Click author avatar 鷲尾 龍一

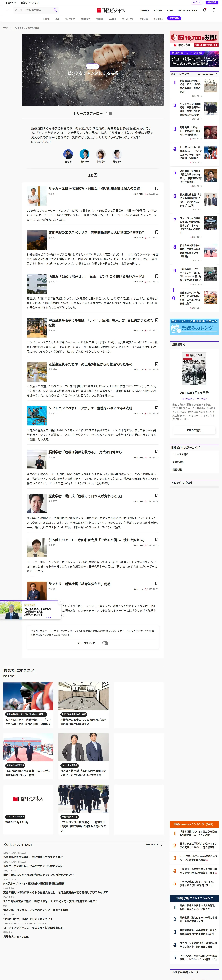[x=117, y=154]
